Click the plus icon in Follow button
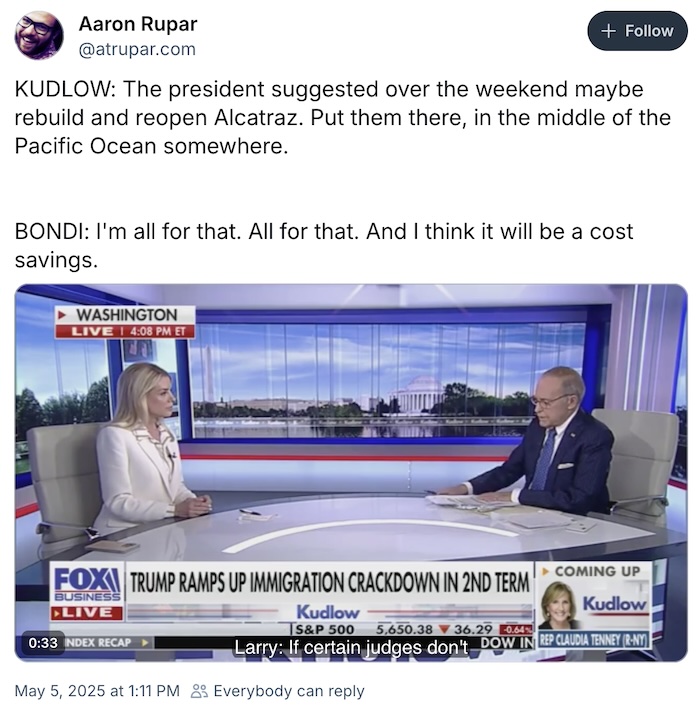 608,31
